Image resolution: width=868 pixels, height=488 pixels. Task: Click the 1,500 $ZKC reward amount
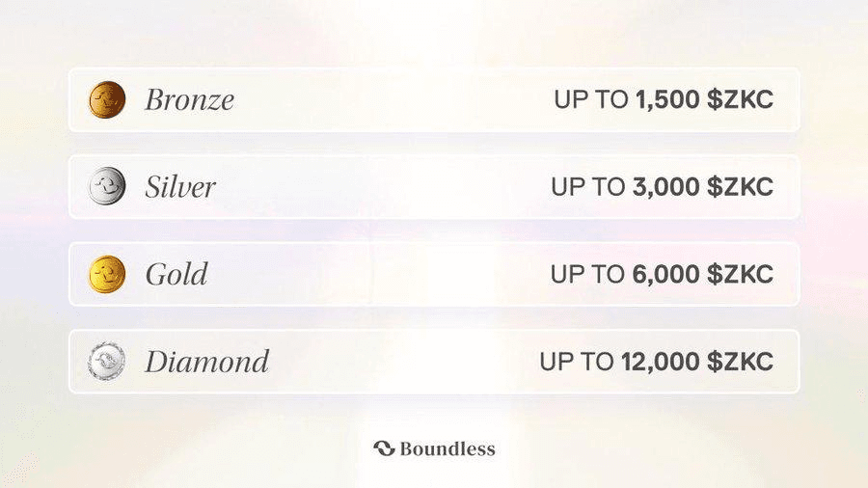coord(704,100)
